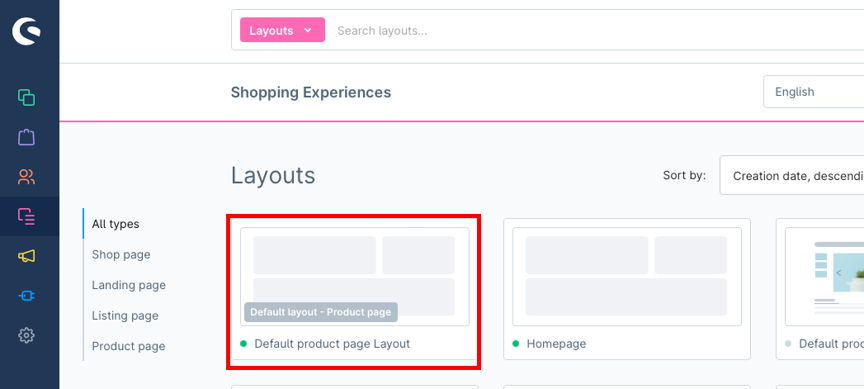Select the Shop page filter

click(x=121, y=255)
